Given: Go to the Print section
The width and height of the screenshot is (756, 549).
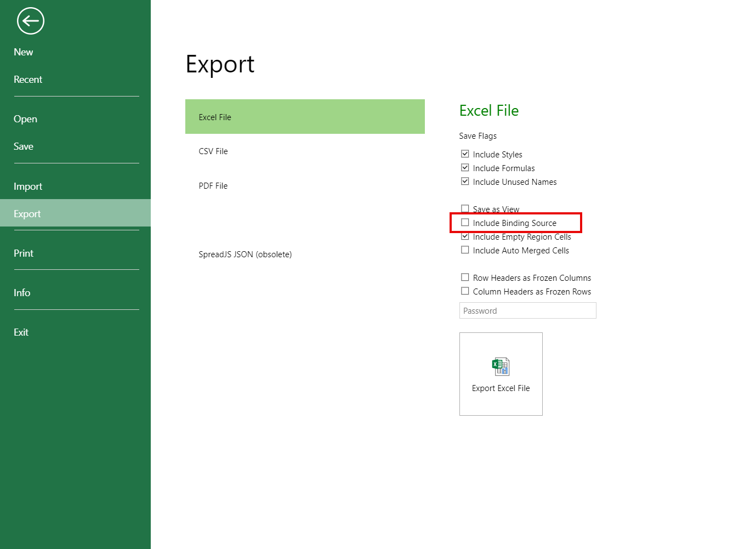Looking at the screenshot, I should pos(24,253).
